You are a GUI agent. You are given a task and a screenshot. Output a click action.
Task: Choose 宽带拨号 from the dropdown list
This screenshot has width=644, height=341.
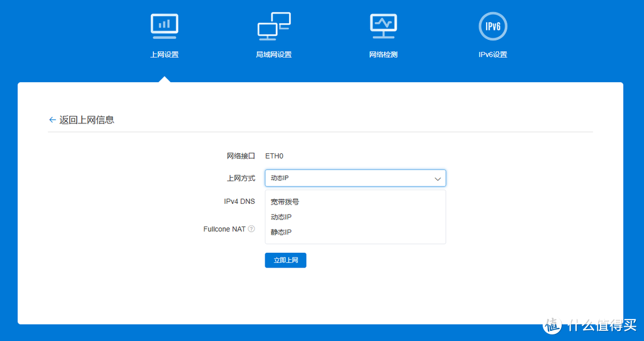coord(284,202)
